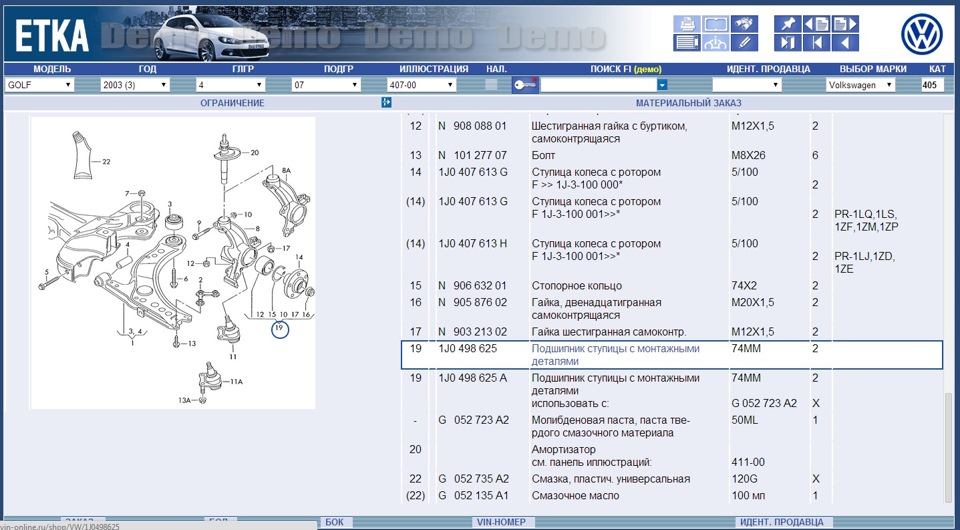Toggle the НАЛ. checkbox
Screen dimensions: 960x530
(491, 85)
